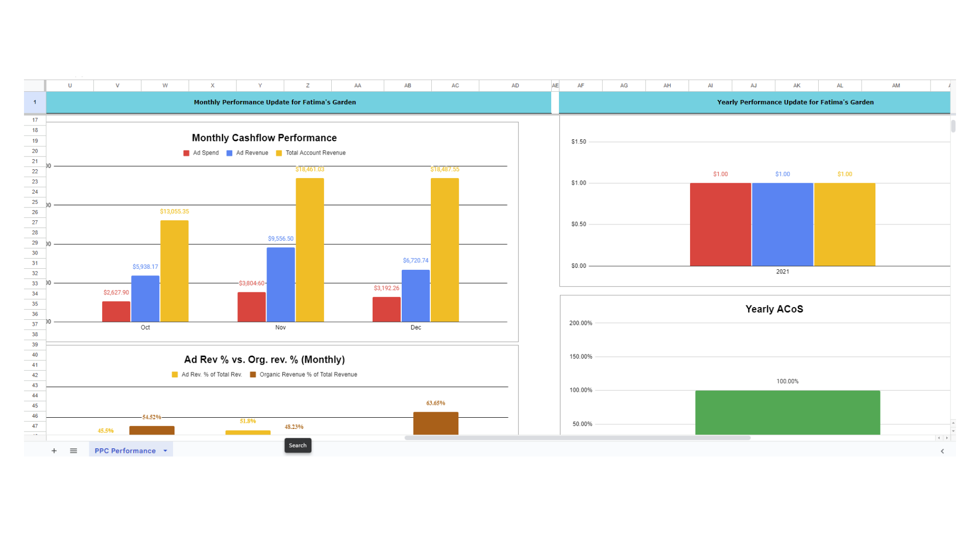Select October Total Account Revenue bar $13,055.35
Viewport: 980px width, 533px height.
[x=175, y=271]
